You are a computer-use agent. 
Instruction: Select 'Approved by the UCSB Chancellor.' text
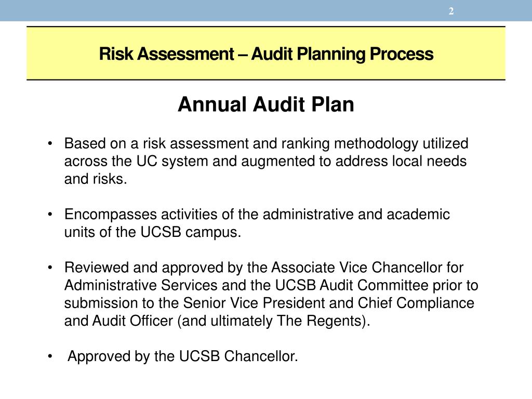182,356
